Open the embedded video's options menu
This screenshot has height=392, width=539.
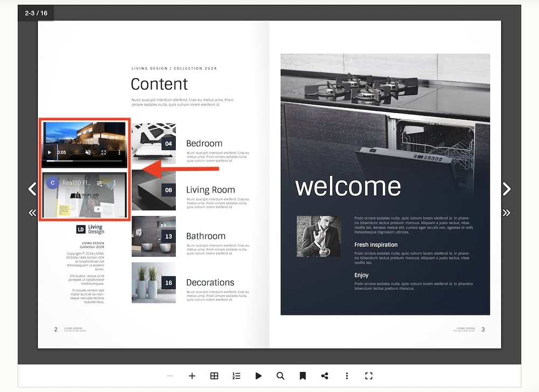[x=119, y=152]
